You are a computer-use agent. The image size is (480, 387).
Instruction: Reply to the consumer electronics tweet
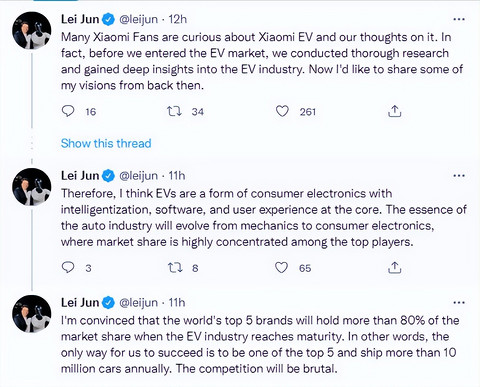68,267
